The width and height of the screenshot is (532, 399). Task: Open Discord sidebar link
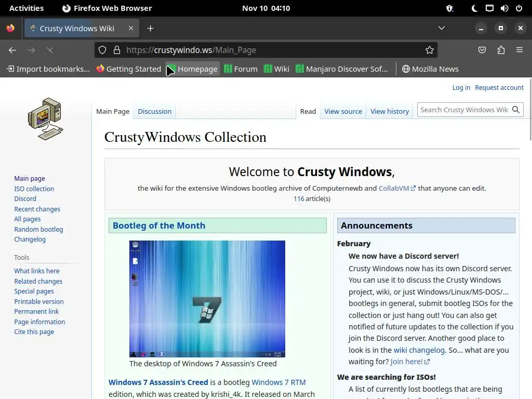pos(25,199)
